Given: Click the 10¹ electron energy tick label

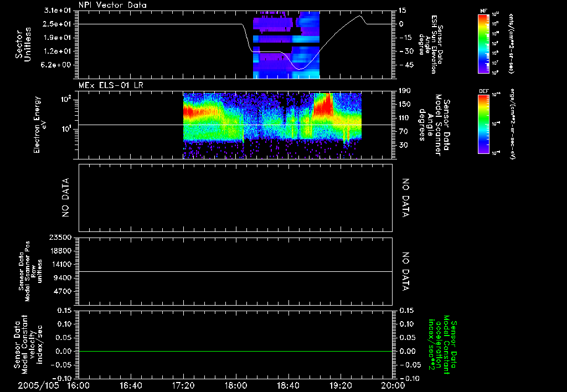Looking at the screenshot, I should [x=66, y=128].
